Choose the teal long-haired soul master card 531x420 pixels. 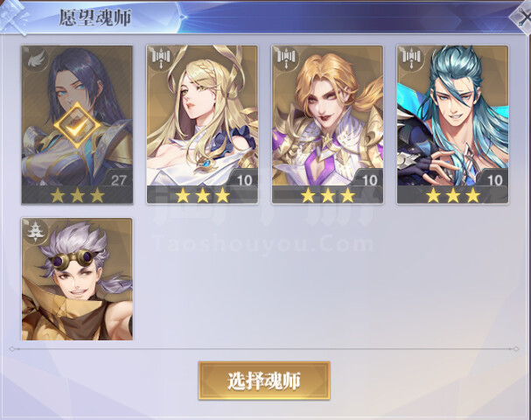point(453,124)
